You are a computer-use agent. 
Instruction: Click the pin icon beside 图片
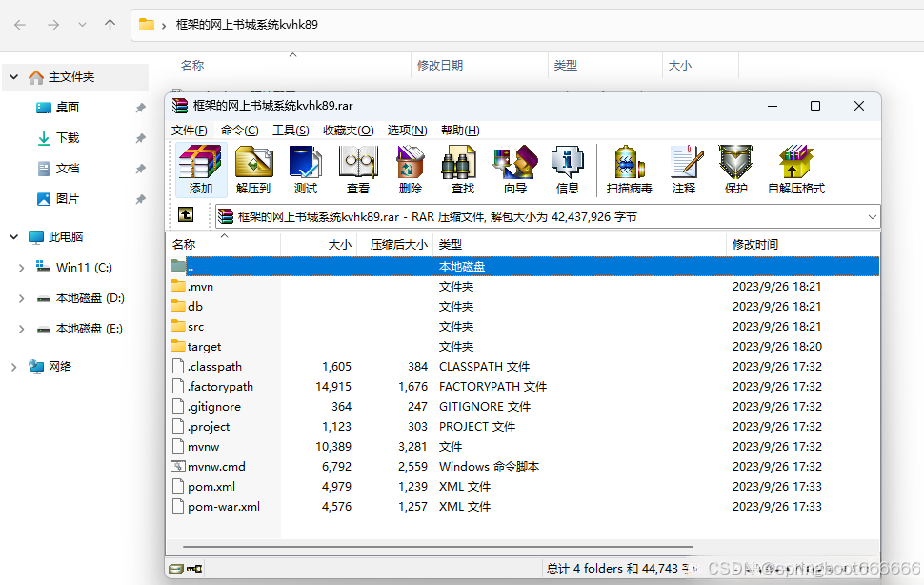coord(140,200)
